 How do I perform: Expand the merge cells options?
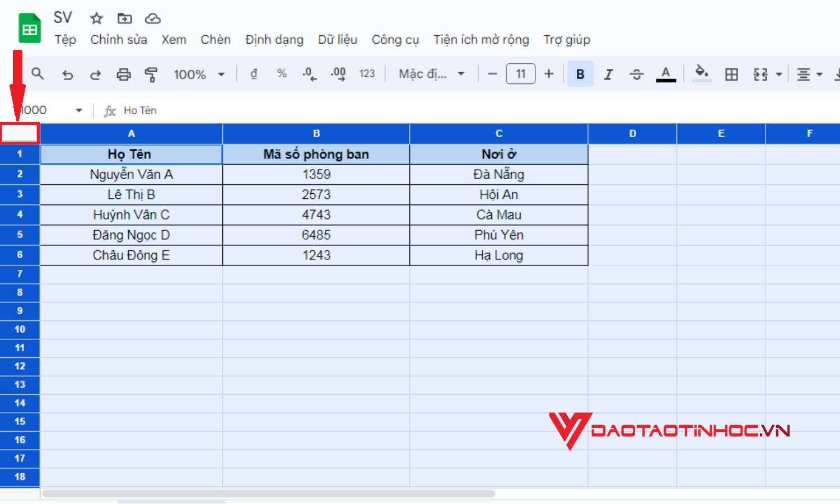tap(777, 73)
